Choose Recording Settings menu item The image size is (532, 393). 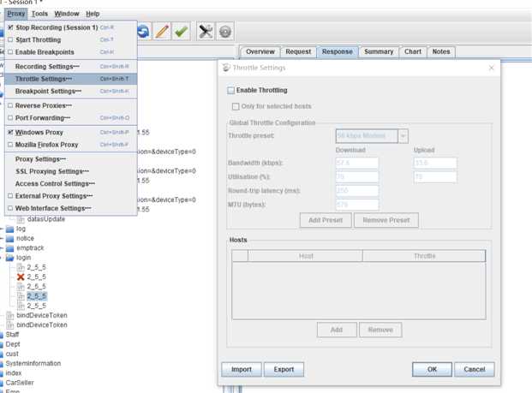[70, 67]
